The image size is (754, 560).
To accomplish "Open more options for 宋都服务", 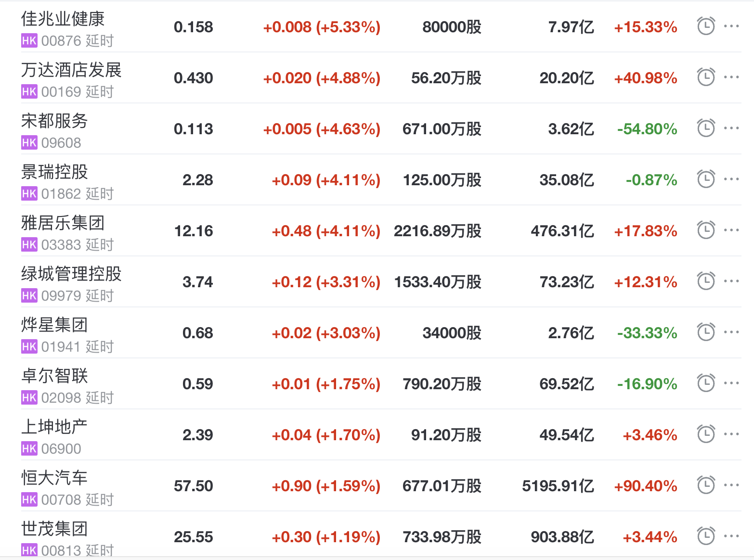I will (x=731, y=128).
